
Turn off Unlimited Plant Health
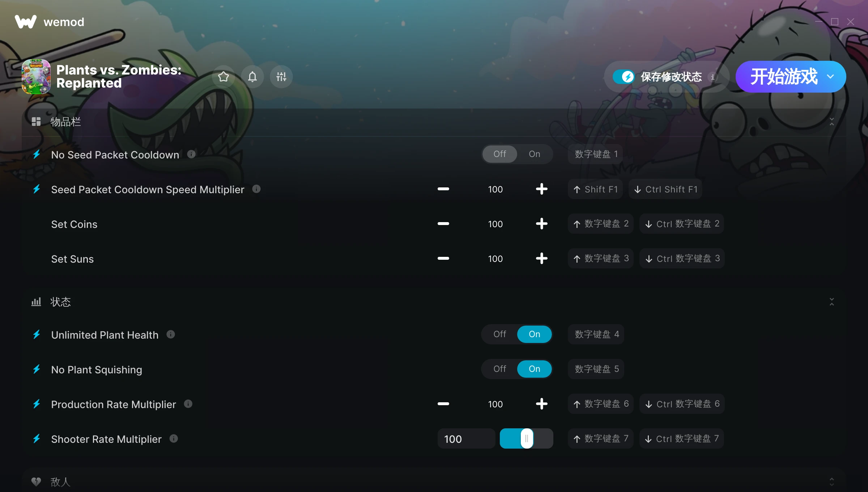tap(499, 334)
